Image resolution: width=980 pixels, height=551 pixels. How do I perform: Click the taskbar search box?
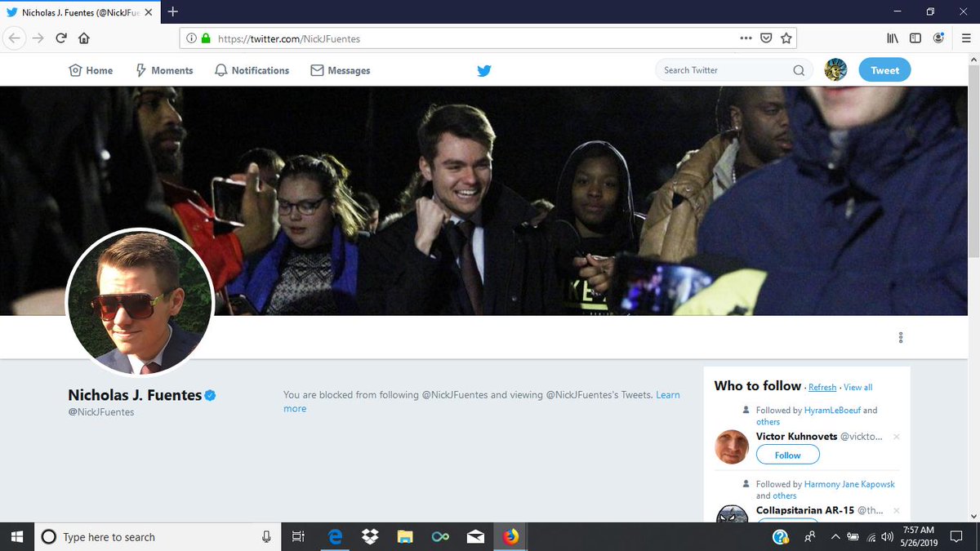(x=158, y=536)
